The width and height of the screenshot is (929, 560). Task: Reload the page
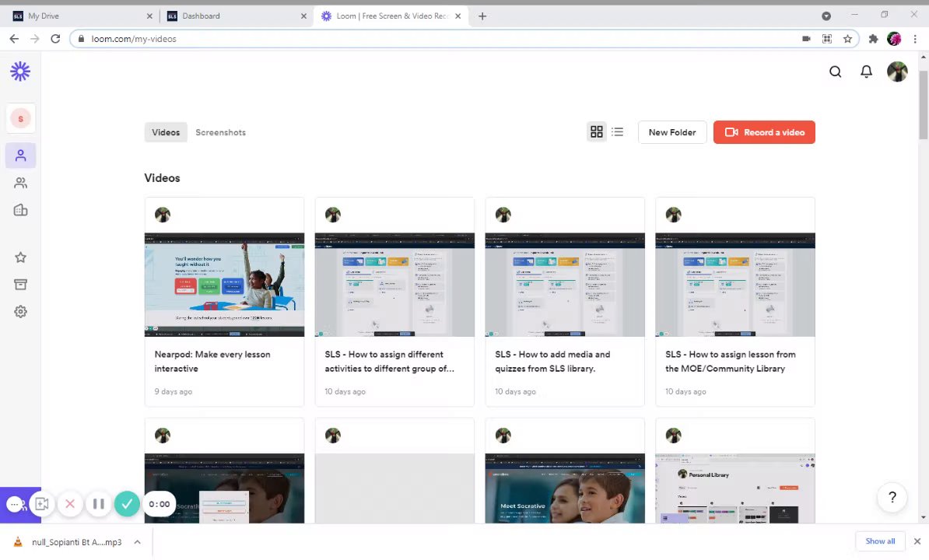[55, 38]
